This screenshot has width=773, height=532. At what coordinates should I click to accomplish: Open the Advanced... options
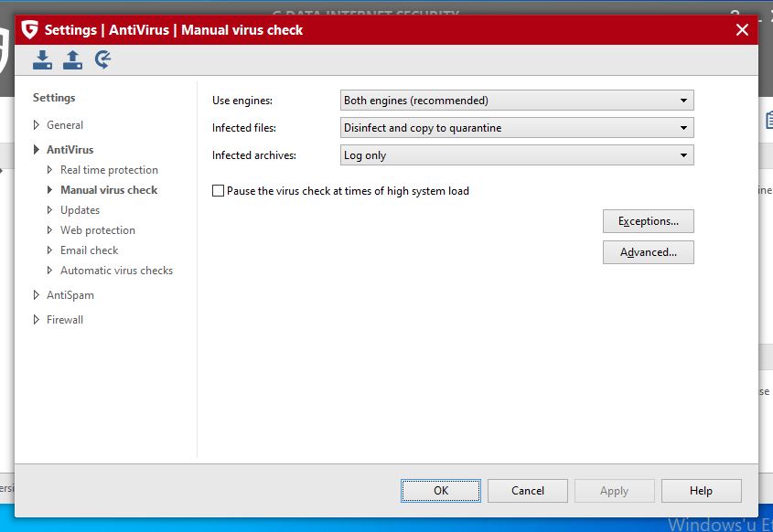click(x=649, y=252)
